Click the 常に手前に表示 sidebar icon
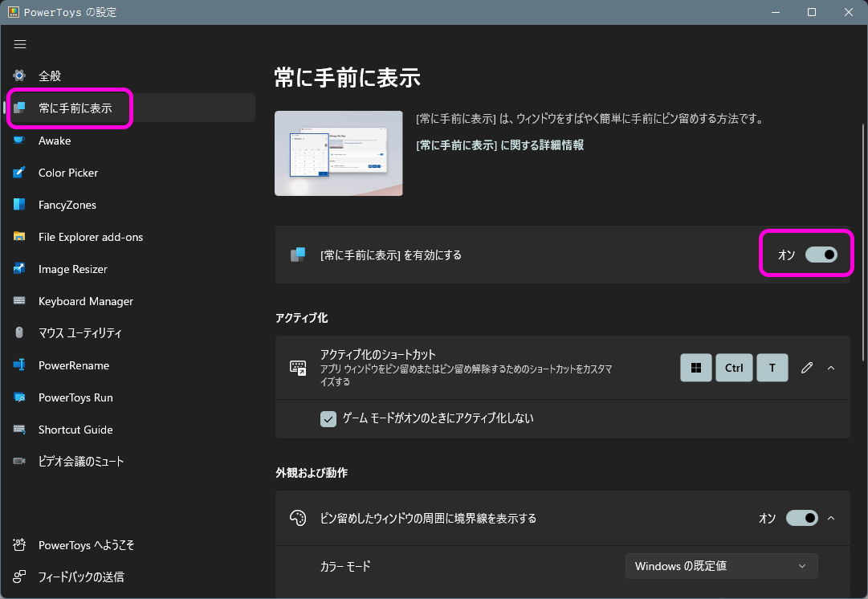The height and width of the screenshot is (599, 868). pos(19,108)
